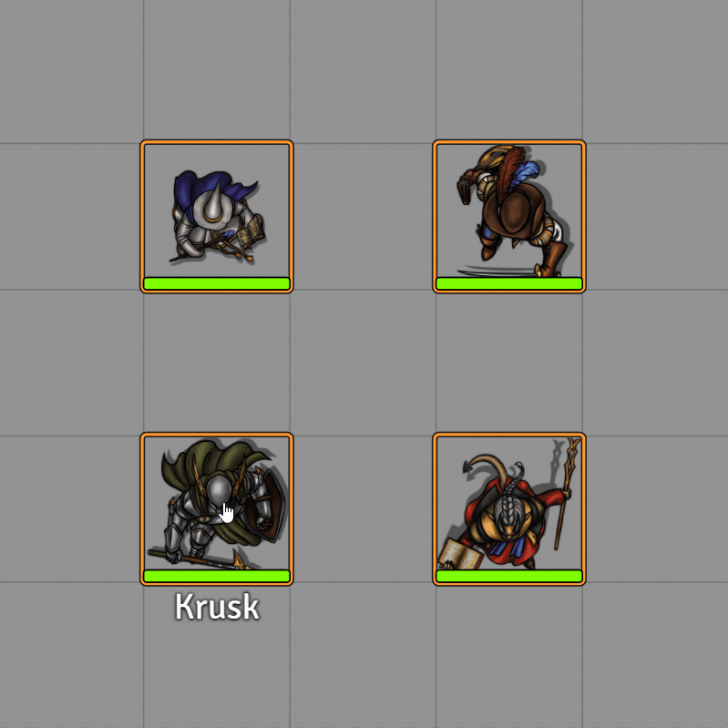Click the swashbuckler's green health bar
The width and height of the screenshot is (728, 728).
(509, 283)
